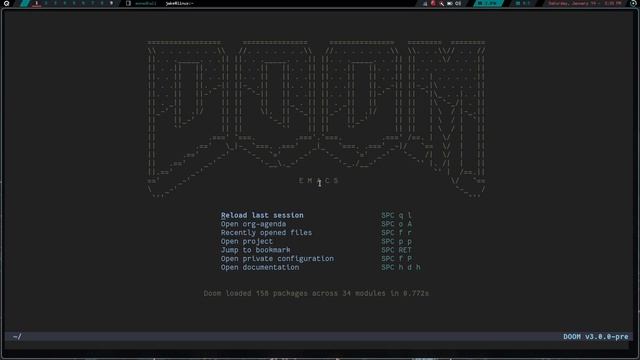640x360 pixels.
Task: Click the 'SPC f r' keybinding text
Action: pos(396,233)
